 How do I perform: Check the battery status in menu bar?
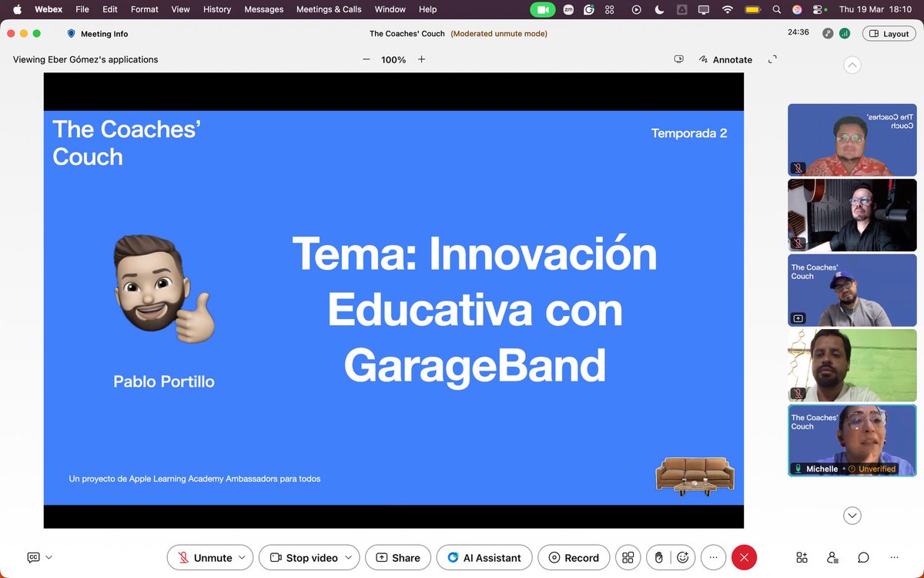tap(755, 9)
